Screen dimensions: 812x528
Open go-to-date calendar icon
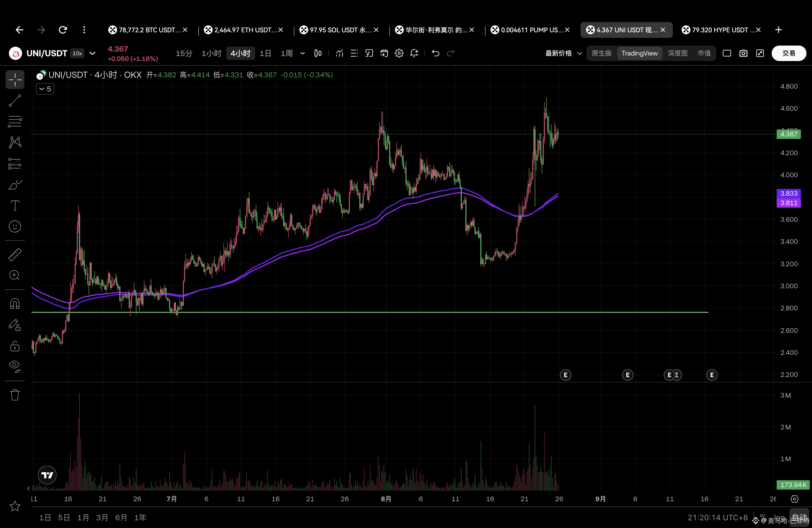[384, 53]
